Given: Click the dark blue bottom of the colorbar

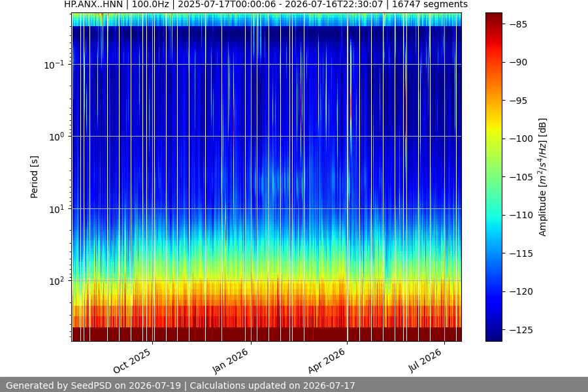Looking at the screenshot, I should (493, 334).
